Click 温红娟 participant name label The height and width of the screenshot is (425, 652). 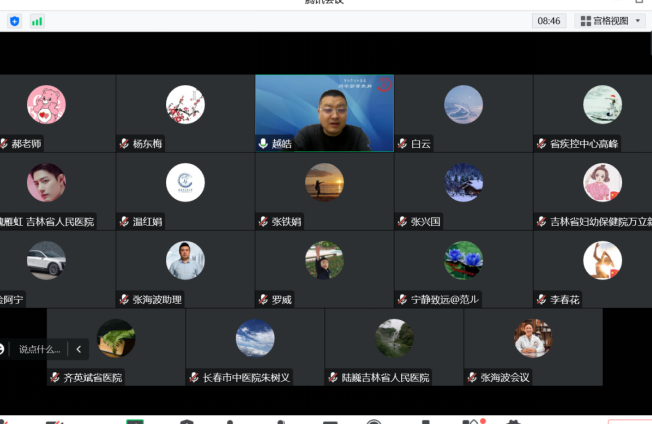click(x=147, y=222)
